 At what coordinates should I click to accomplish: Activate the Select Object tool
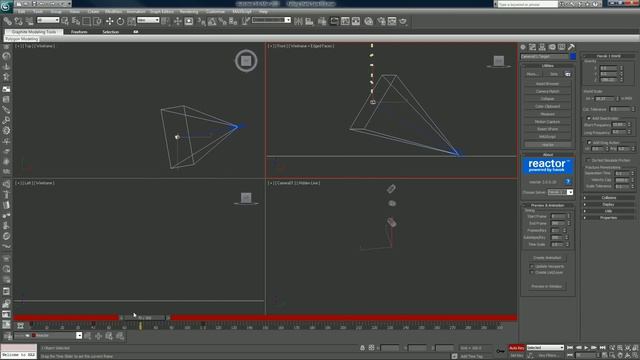pos(65,21)
